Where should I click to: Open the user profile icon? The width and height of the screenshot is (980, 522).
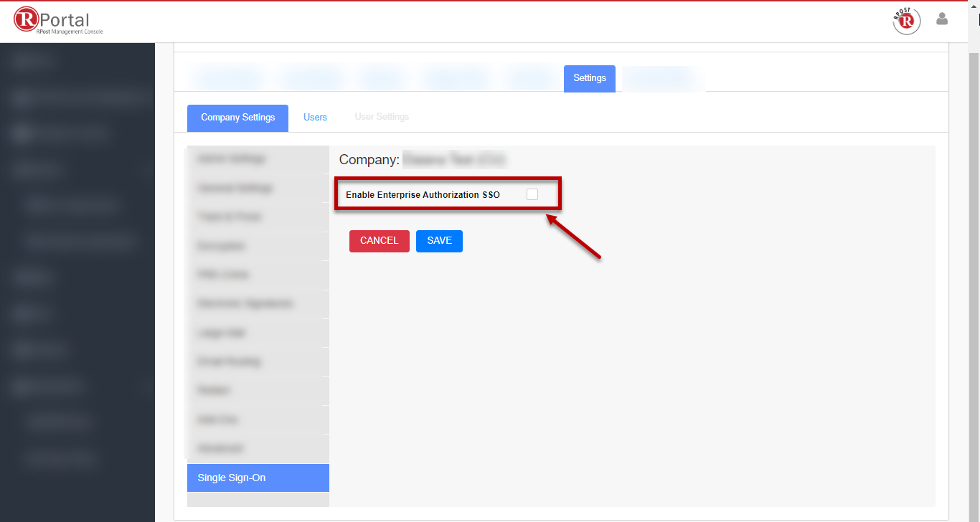point(942,19)
